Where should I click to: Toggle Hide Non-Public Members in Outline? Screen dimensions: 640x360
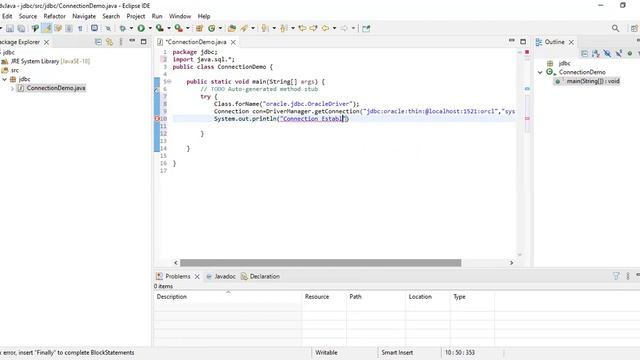tap(630, 53)
